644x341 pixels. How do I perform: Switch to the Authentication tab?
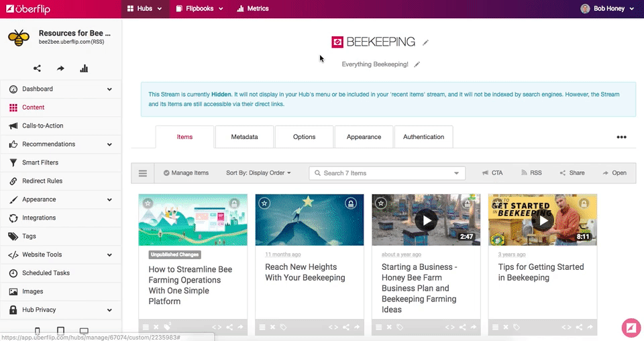pos(423,137)
